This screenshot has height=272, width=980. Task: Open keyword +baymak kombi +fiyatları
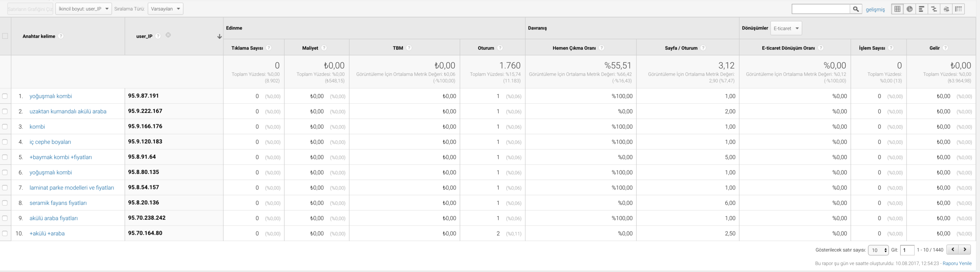(60, 157)
